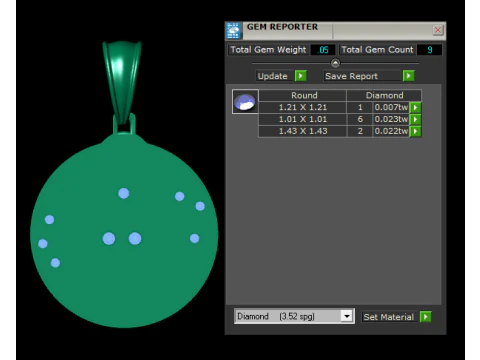
Task: Click the Set Material button label
Action: coord(390,317)
